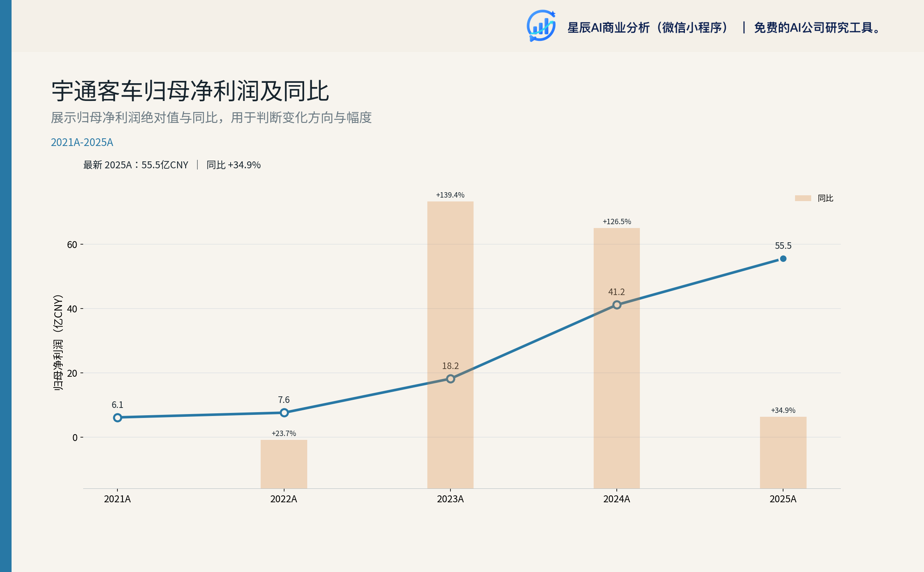The height and width of the screenshot is (572, 924).
Task: Click the 2021A x-axis label
Action: point(117,499)
